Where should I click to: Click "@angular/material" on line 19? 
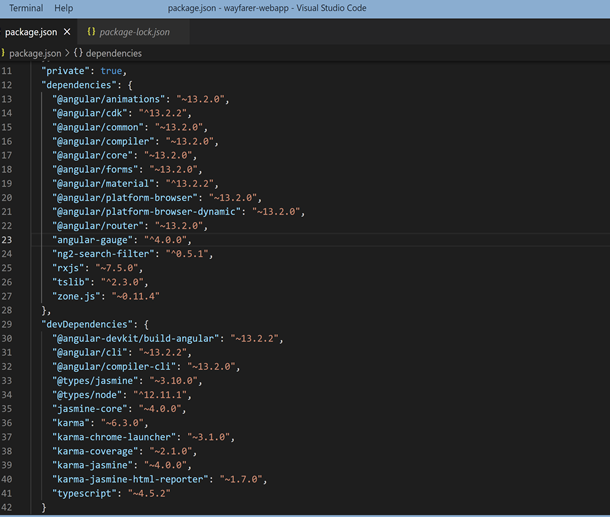click(103, 183)
